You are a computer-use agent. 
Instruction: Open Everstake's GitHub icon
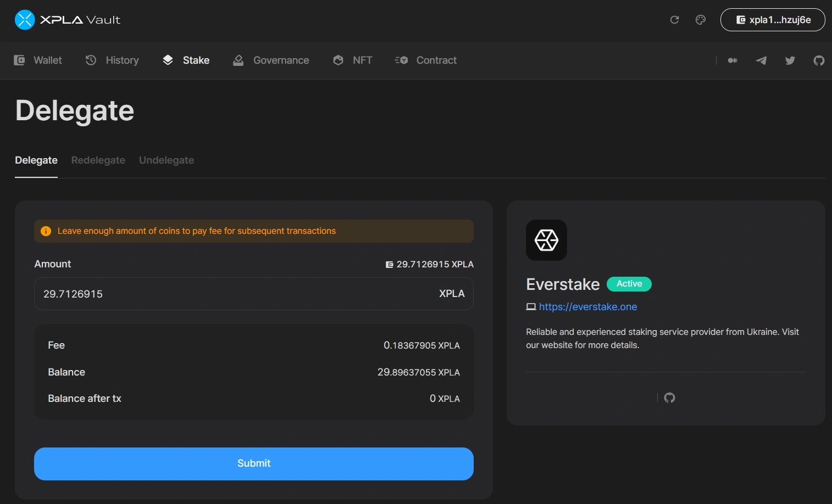(669, 397)
